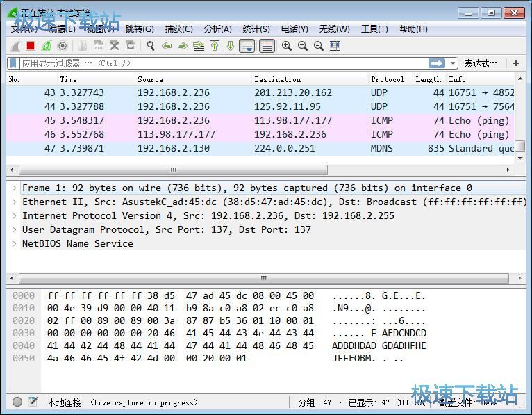Expand NetBIOS Name Service item

pos(14,243)
